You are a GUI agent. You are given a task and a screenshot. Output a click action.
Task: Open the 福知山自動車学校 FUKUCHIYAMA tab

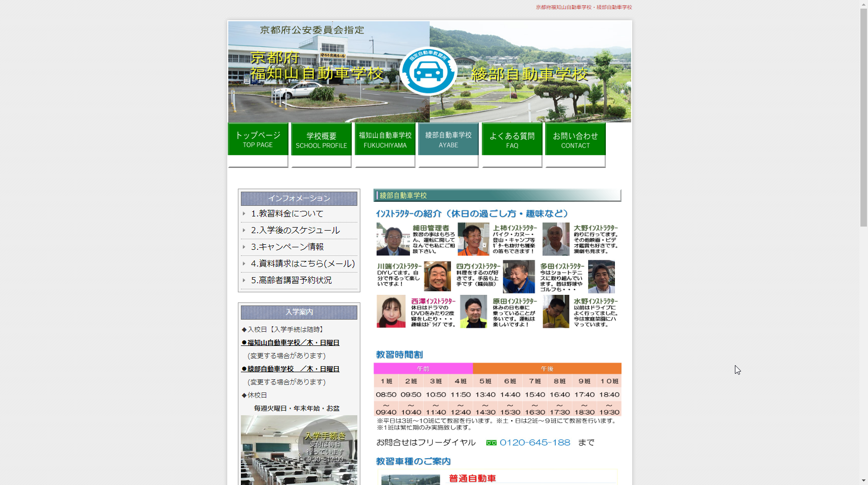(x=384, y=140)
